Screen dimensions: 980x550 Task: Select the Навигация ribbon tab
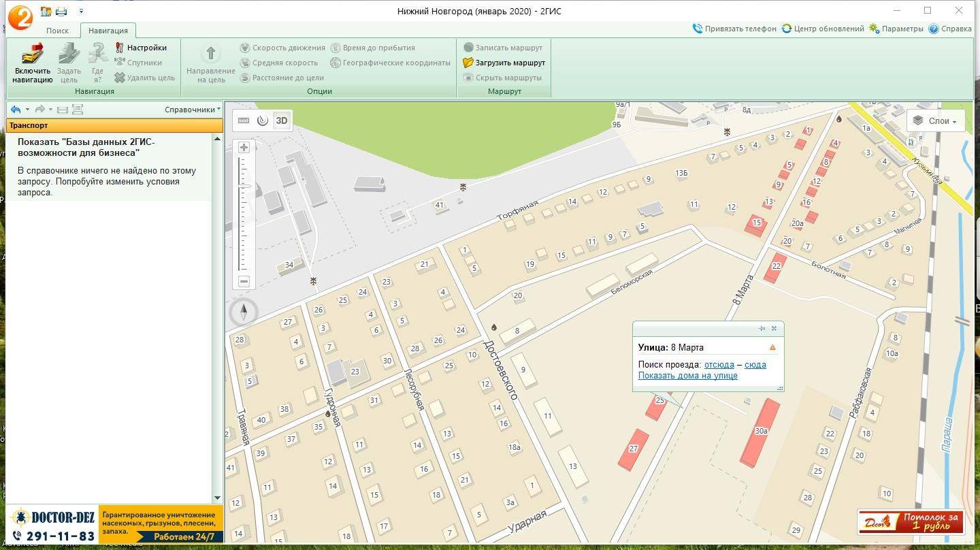click(108, 31)
